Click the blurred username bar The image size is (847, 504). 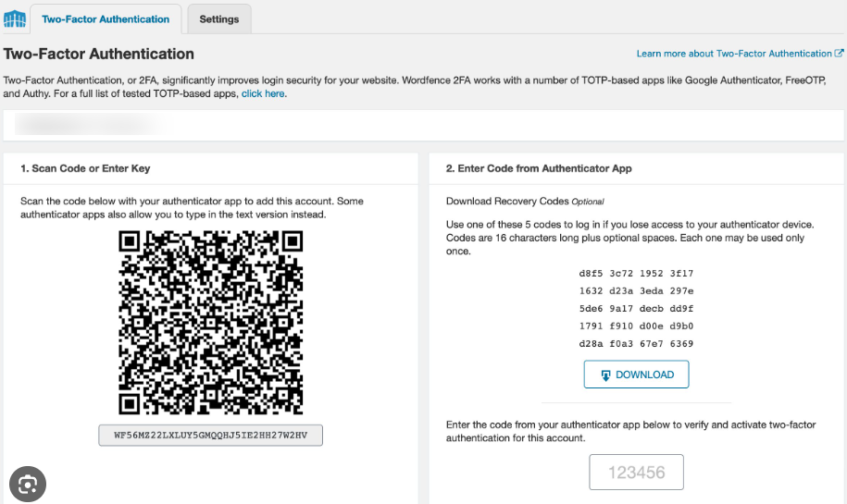tap(424, 125)
